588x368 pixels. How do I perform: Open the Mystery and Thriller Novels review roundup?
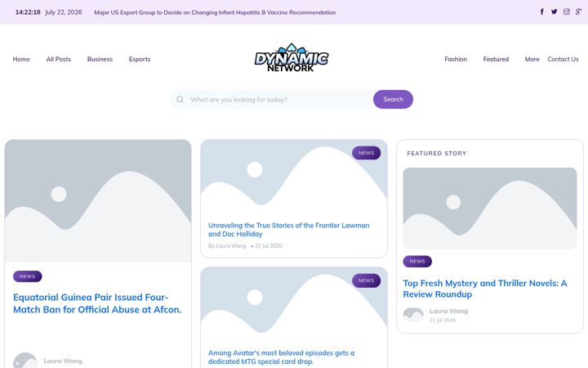tap(485, 289)
